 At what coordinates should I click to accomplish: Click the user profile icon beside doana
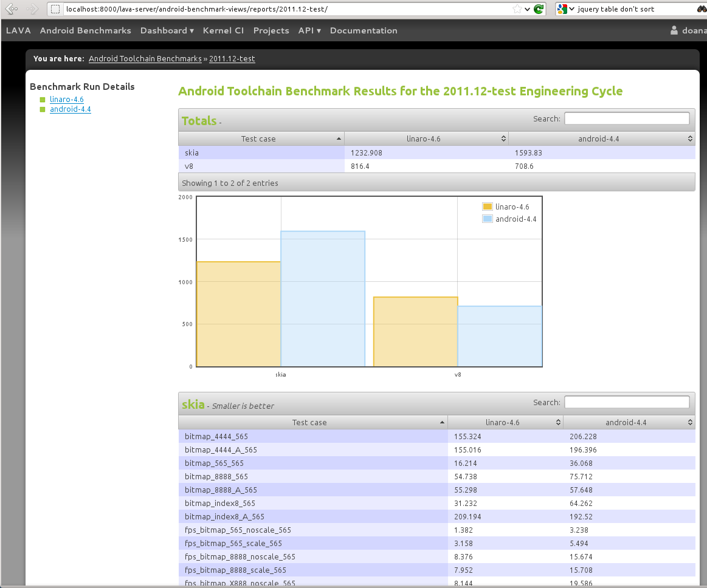pyautogui.click(x=674, y=30)
